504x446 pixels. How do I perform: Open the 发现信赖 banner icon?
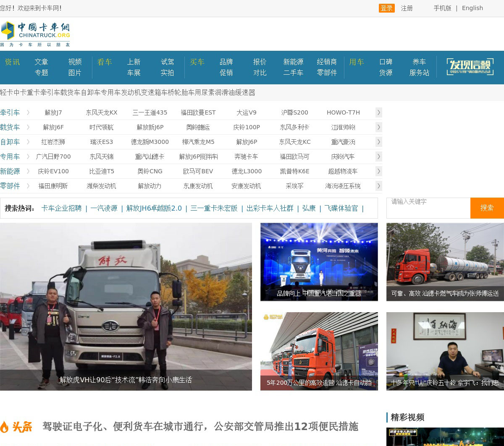(470, 66)
